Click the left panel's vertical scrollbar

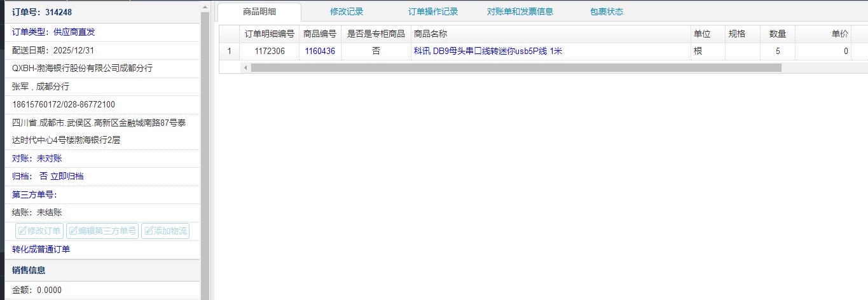[205, 153]
